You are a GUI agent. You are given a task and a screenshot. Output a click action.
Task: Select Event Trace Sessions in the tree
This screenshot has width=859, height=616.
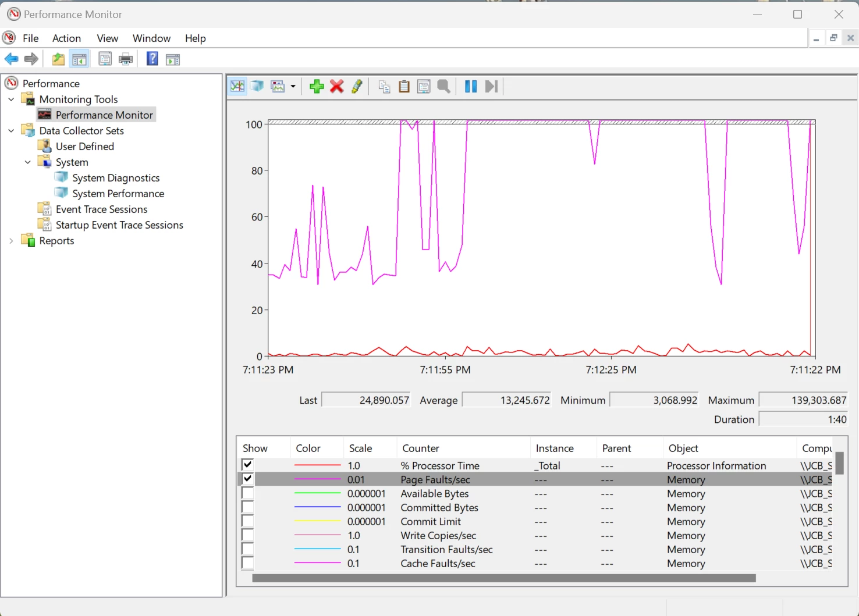tap(101, 209)
